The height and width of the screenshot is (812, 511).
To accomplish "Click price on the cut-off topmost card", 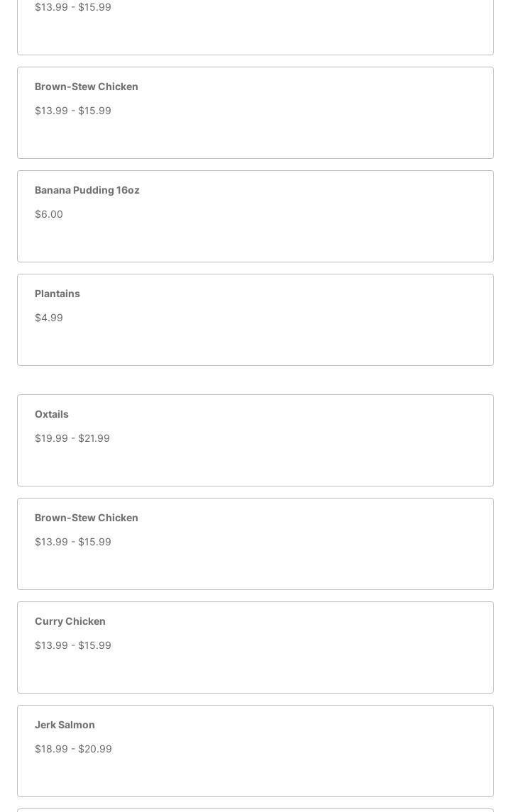I will (x=73, y=7).
